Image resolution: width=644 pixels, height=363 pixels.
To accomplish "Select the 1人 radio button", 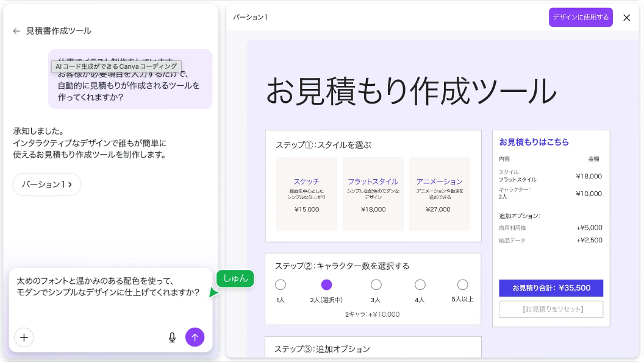I will click(x=281, y=284).
